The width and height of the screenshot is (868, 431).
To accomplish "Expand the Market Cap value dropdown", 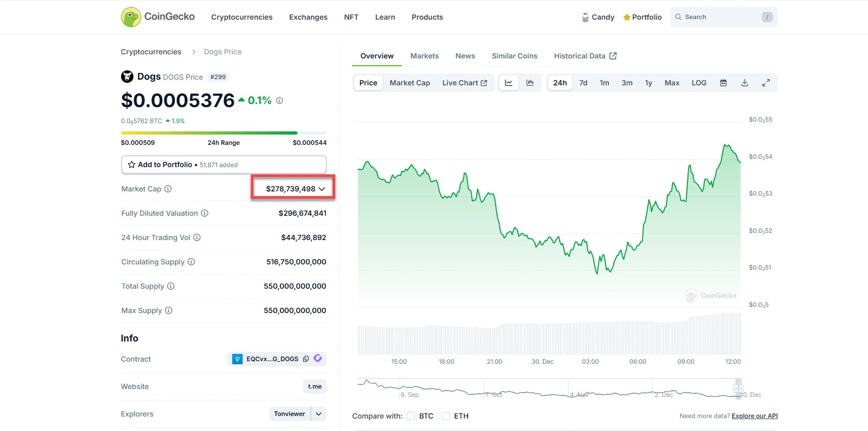I will [x=321, y=189].
